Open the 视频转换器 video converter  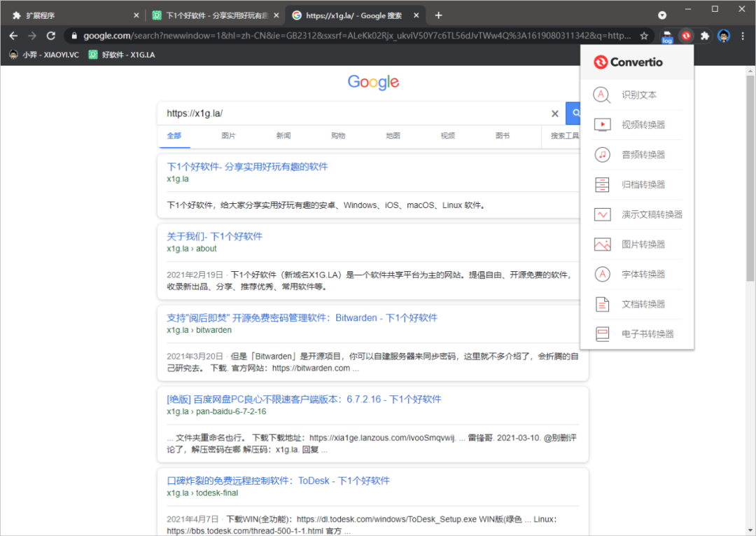pyautogui.click(x=643, y=125)
